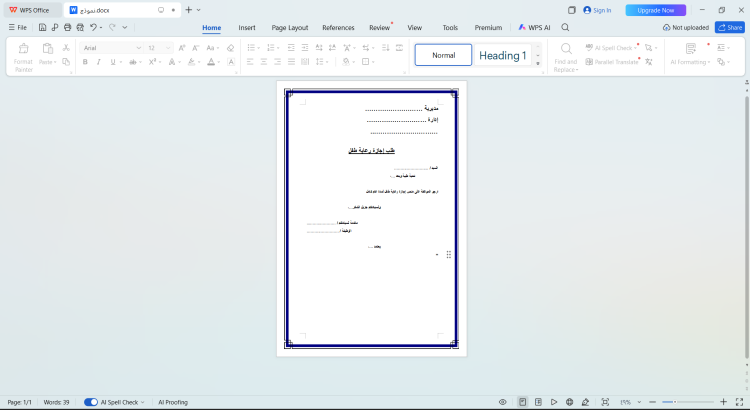Clear formatting with eraser icon
This screenshot has width=750, height=410.
pyautogui.click(x=231, y=48)
